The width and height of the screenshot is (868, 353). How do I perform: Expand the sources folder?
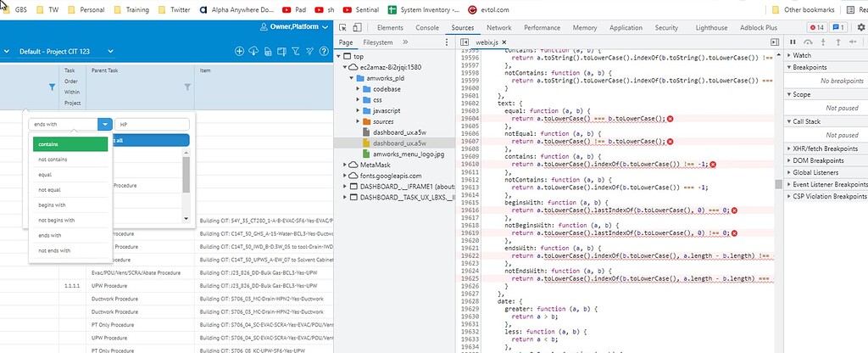359,121
